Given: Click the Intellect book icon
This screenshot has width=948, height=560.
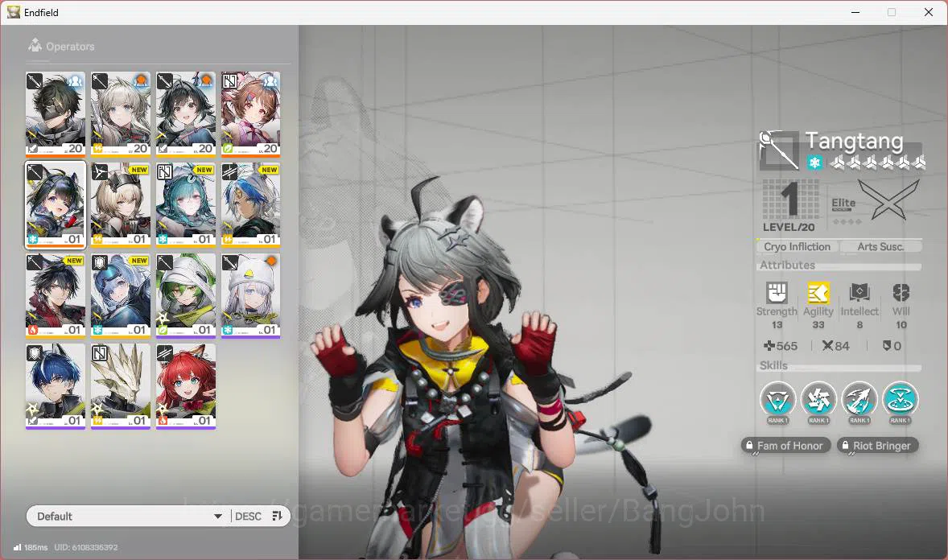Looking at the screenshot, I should point(859,293).
